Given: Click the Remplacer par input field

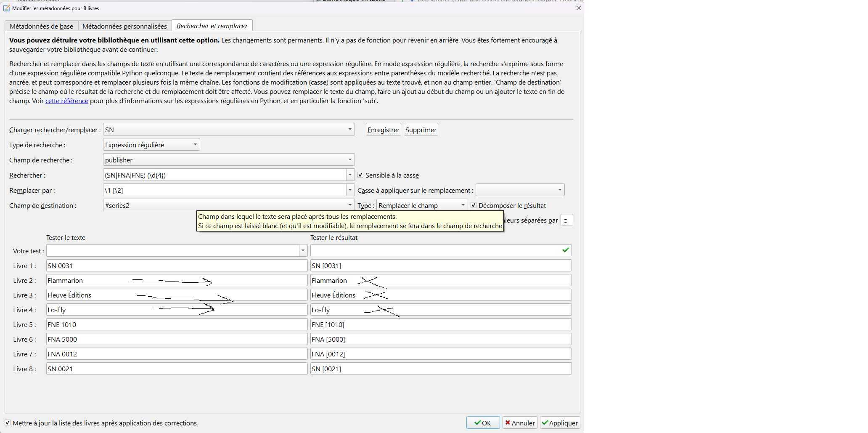Looking at the screenshot, I should [225, 190].
